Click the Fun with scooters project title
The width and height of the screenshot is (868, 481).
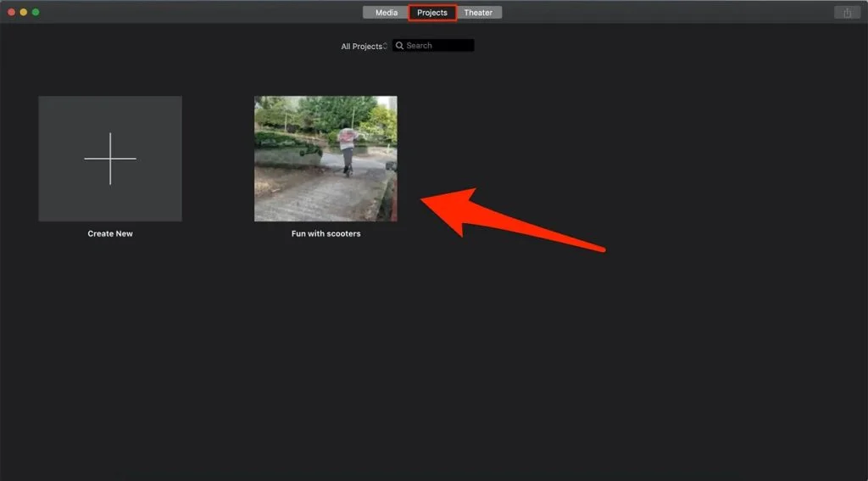pyautogui.click(x=325, y=234)
